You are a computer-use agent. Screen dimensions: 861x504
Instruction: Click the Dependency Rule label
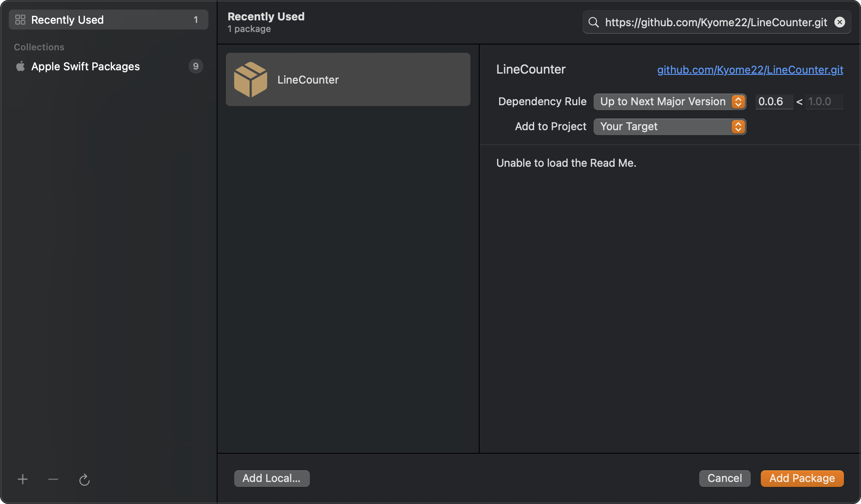542,102
